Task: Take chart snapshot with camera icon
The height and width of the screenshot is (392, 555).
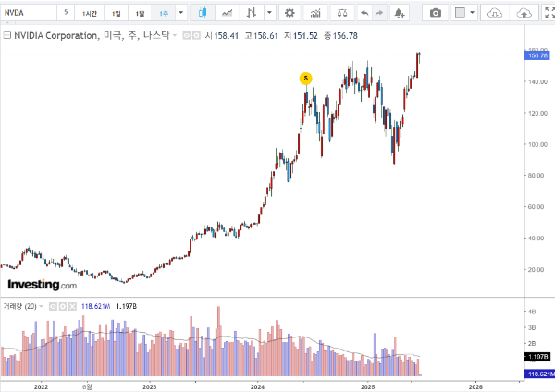Action: tap(436, 13)
